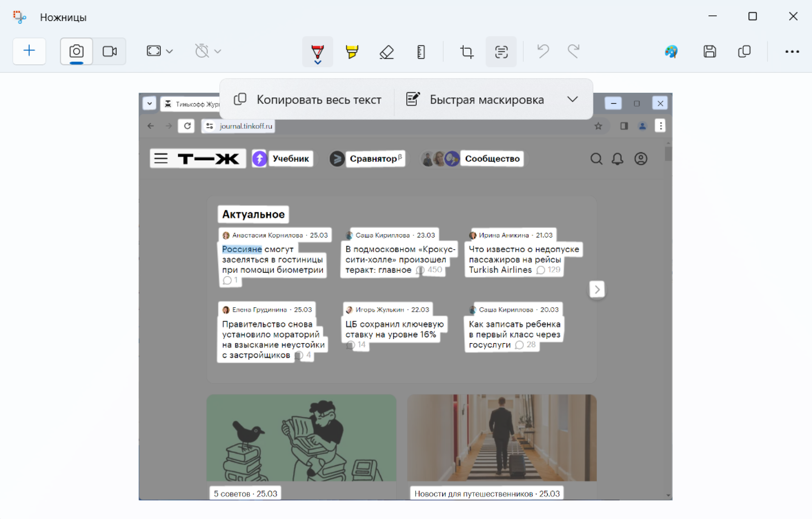
Task: Open the Turkish Airlines article
Action: [524, 259]
